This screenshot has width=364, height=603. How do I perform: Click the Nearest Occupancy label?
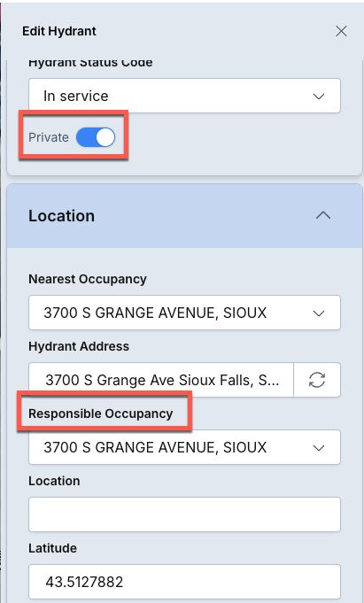click(x=88, y=279)
